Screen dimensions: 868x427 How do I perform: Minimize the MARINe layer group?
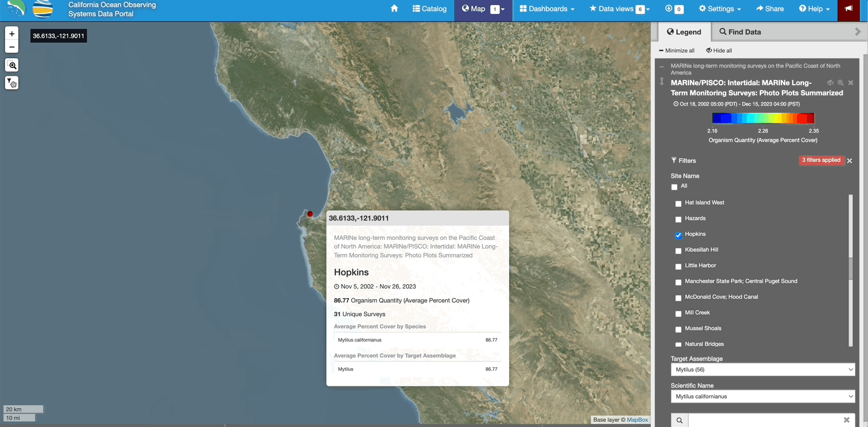point(661,66)
